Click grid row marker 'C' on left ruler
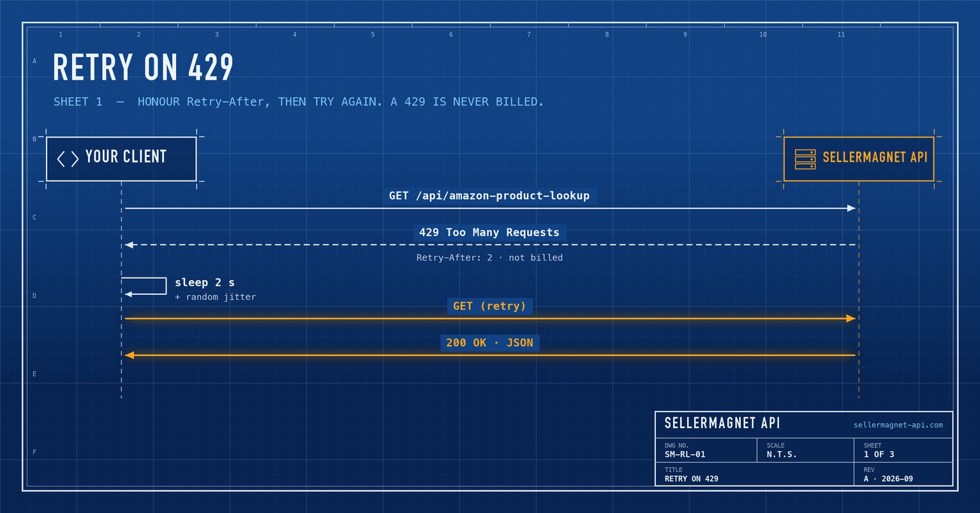980x513 pixels. click(34, 218)
